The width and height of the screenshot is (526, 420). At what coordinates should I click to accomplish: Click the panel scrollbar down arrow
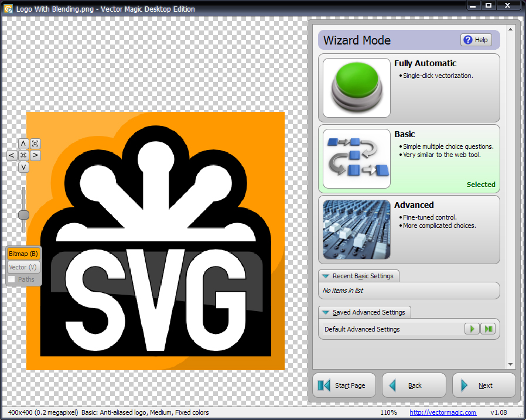click(510, 364)
